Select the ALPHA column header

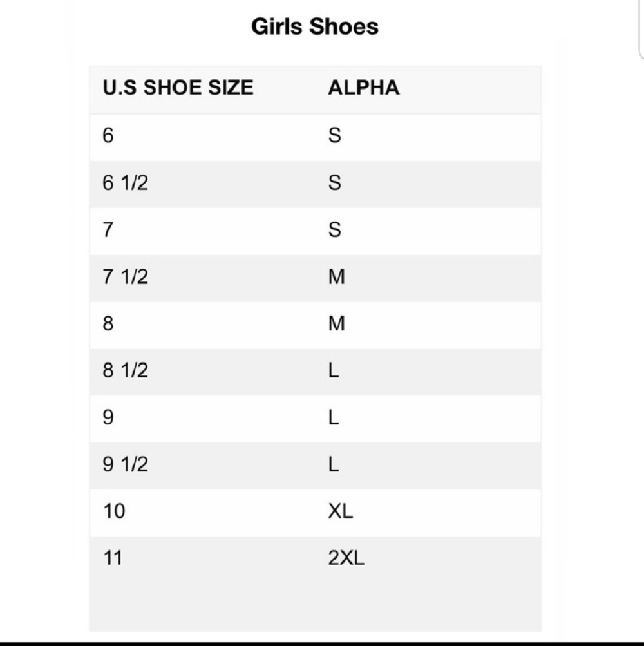364,88
